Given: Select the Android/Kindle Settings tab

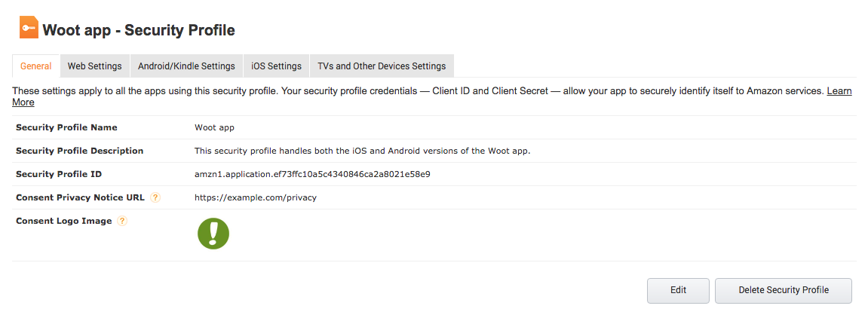Looking at the screenshot, I should [x=186, y=66].
